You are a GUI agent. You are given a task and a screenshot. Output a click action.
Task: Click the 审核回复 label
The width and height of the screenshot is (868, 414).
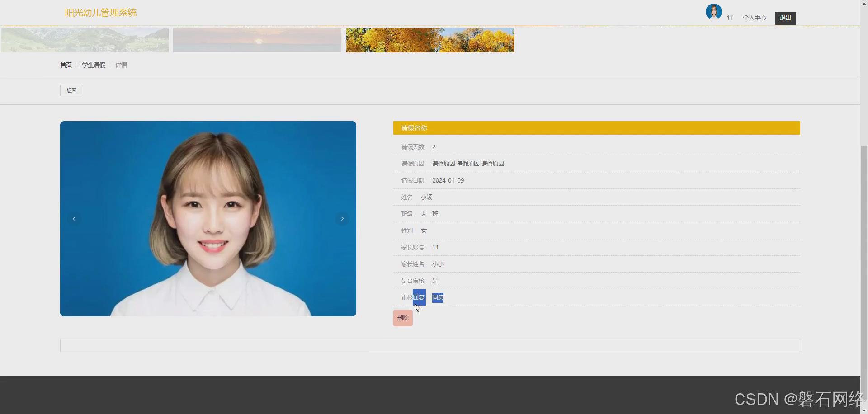click(413, 297)
